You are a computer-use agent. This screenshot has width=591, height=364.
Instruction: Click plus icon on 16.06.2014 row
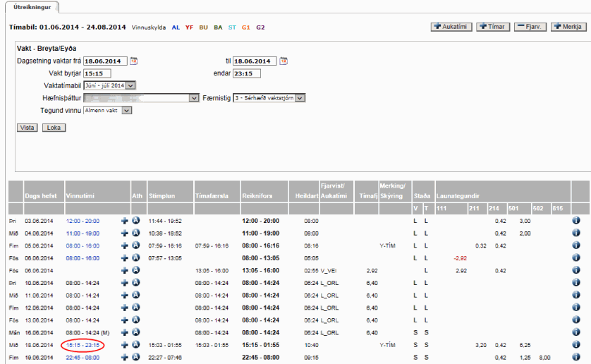(125, 333)
